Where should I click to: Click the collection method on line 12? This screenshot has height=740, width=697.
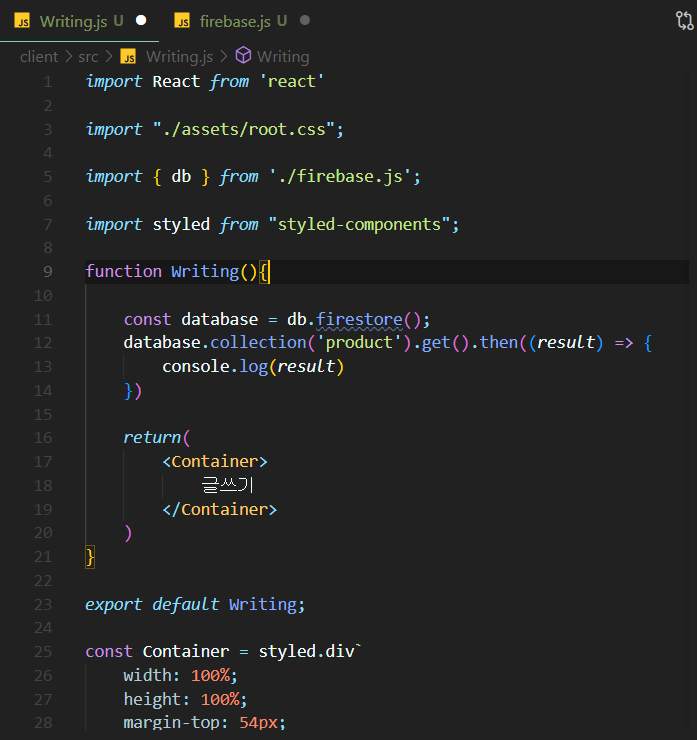coord(258,342)
